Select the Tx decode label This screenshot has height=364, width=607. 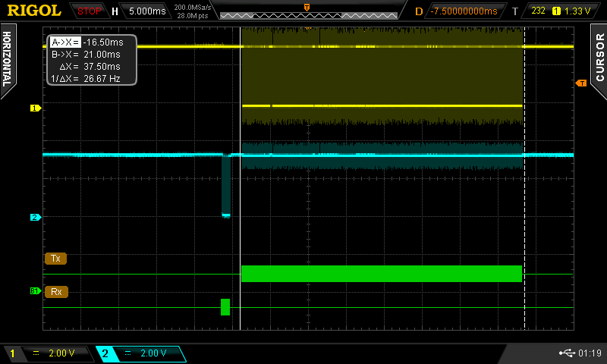(55, 259)
